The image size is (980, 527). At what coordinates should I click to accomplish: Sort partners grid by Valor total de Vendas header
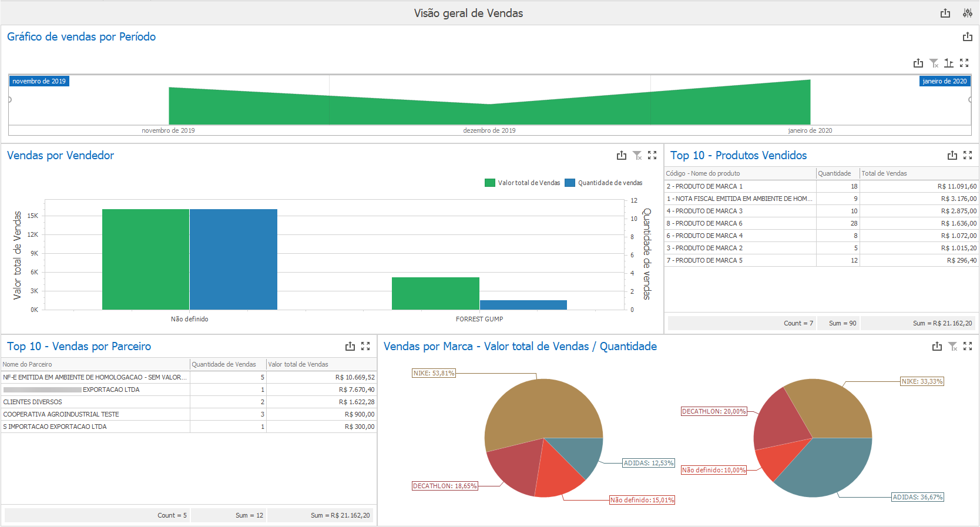click(x=321, y=364)
